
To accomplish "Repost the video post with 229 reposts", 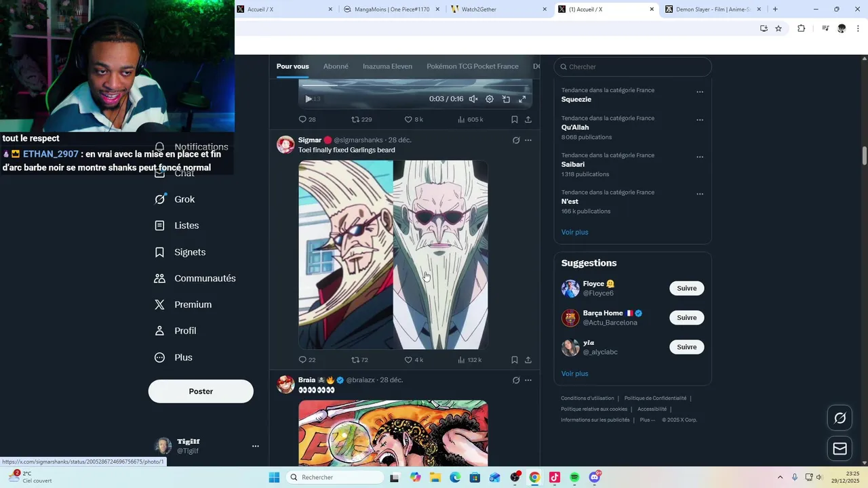I will (361, 119).
